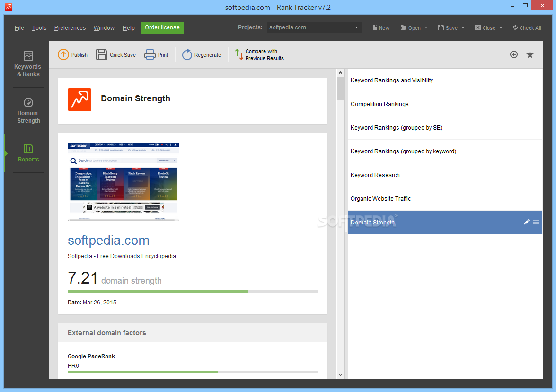Image resolution: width=556 pixels, height=392 pixels.
Task: Click the 'PR6' value
Action: [73, 366]
